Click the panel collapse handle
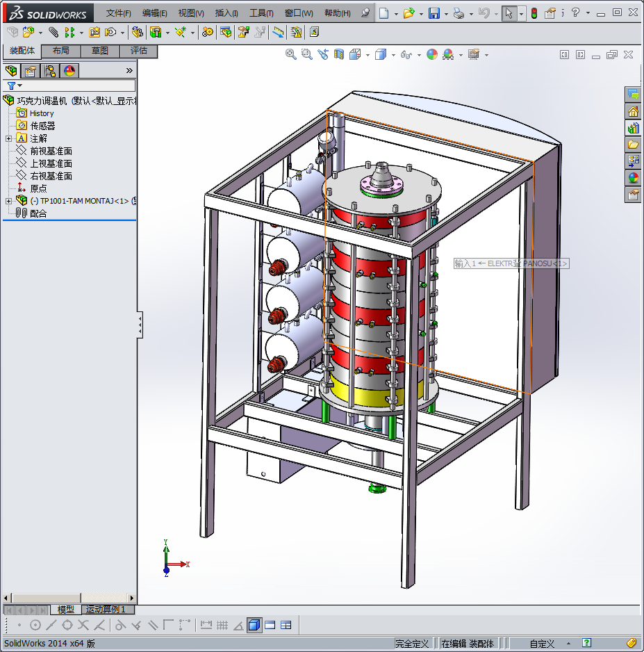The width and height of the screenshot is (644, 652). pyautogui.click(x=140, y=325)
